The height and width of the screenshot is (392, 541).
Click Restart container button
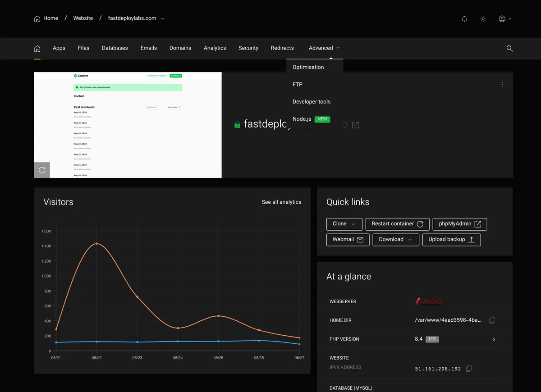click(x=397, y=224)
